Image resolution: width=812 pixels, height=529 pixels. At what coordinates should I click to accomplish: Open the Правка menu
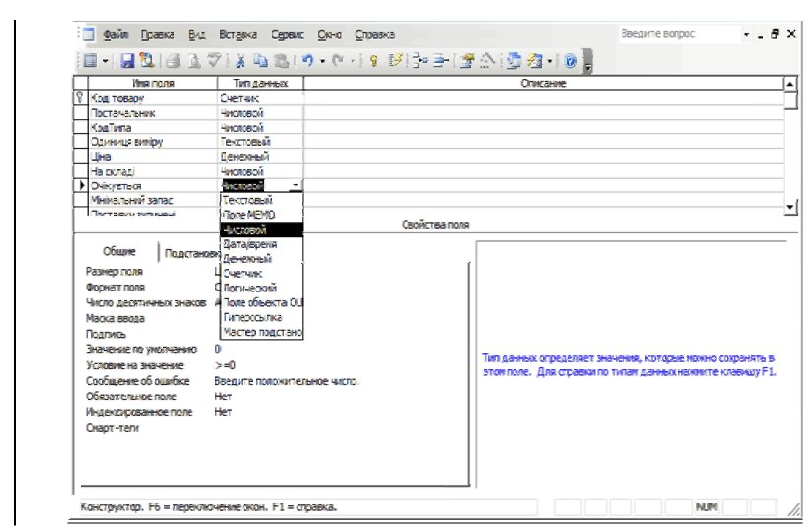tap(157, 34)
